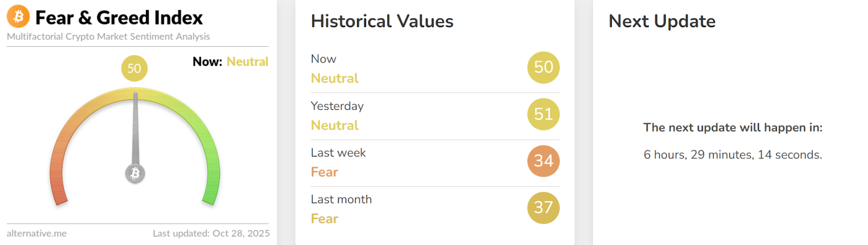Click the Now value 50 circle
Screen dimensions: 868x245
tap(543, 67)
